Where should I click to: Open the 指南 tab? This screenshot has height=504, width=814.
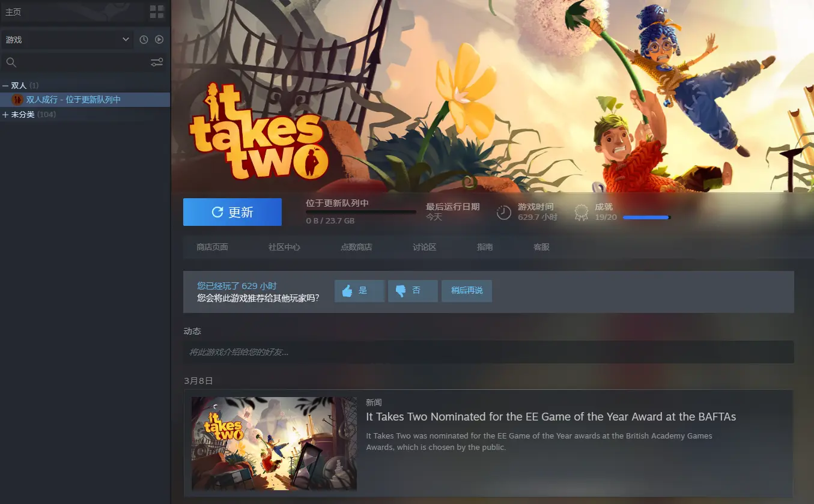485,247
